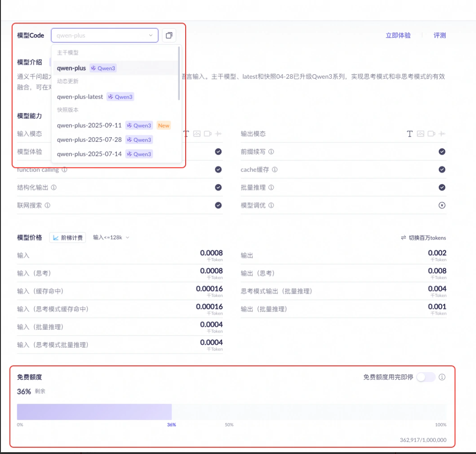Click the info icon next to 前缀续写
This screenshot has width=476, height=454.
point(271,152)
